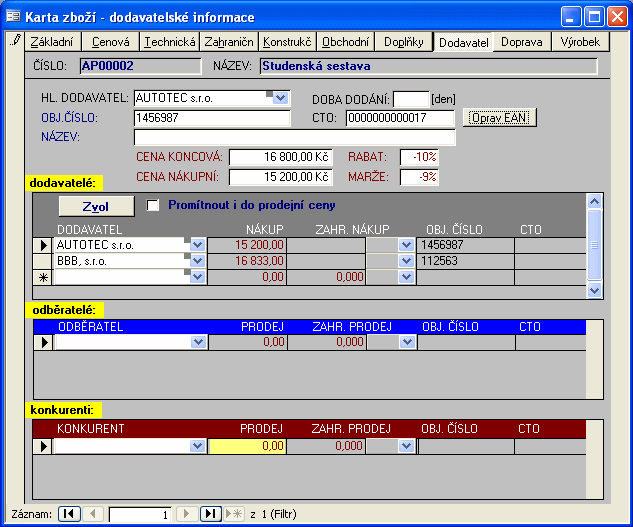Open konkurenti currency dropdown

point(406,446)
